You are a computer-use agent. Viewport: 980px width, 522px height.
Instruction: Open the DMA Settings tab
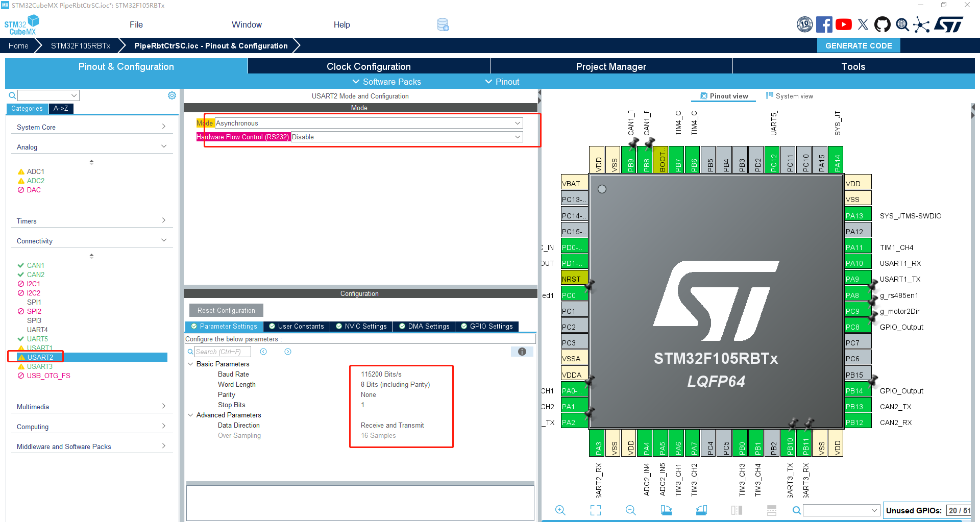425,326
